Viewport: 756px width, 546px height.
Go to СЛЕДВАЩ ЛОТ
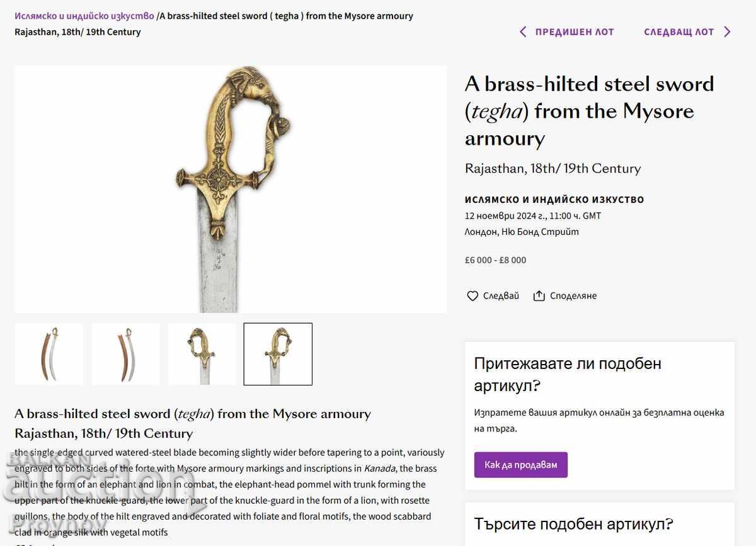pos(679,31)
